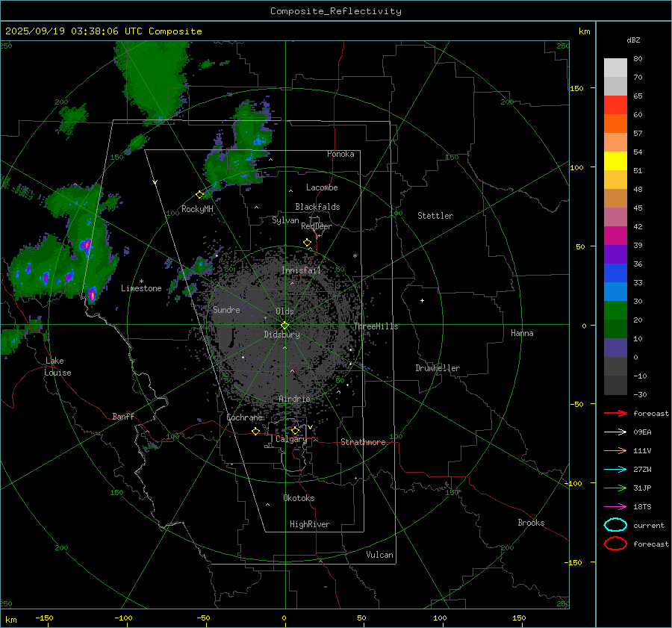The image size is (672, 628).
Task: Click the red swatch in dBZ scale
Action: pos(615,105)
